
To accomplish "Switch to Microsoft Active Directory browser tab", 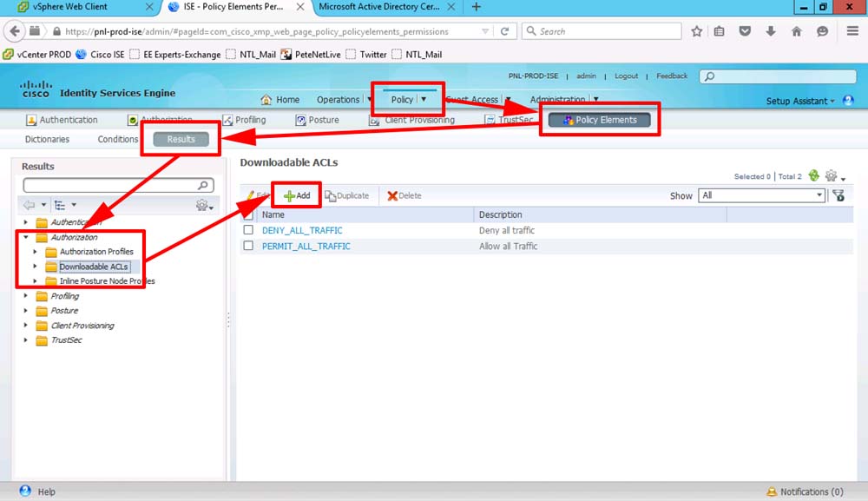I will [386, 7].
